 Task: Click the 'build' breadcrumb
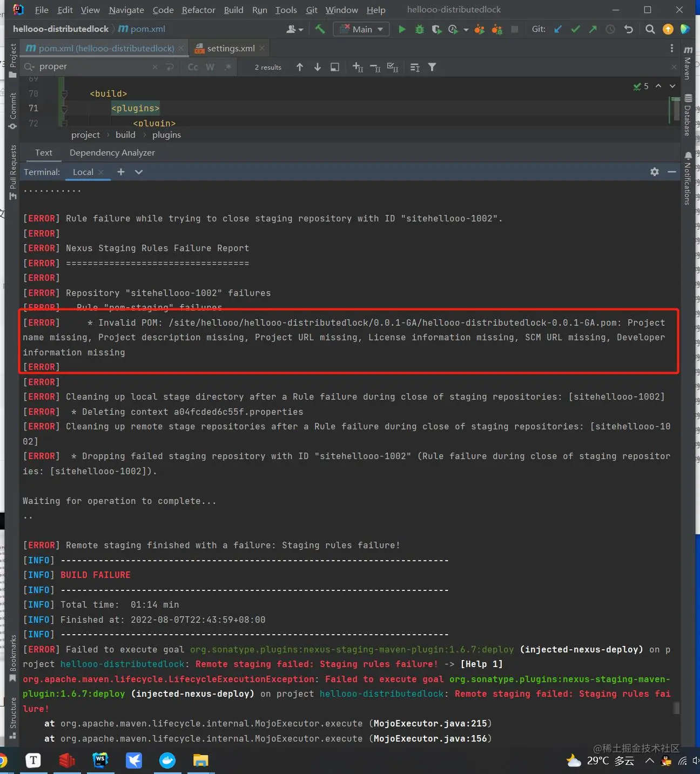click(125, 134)
